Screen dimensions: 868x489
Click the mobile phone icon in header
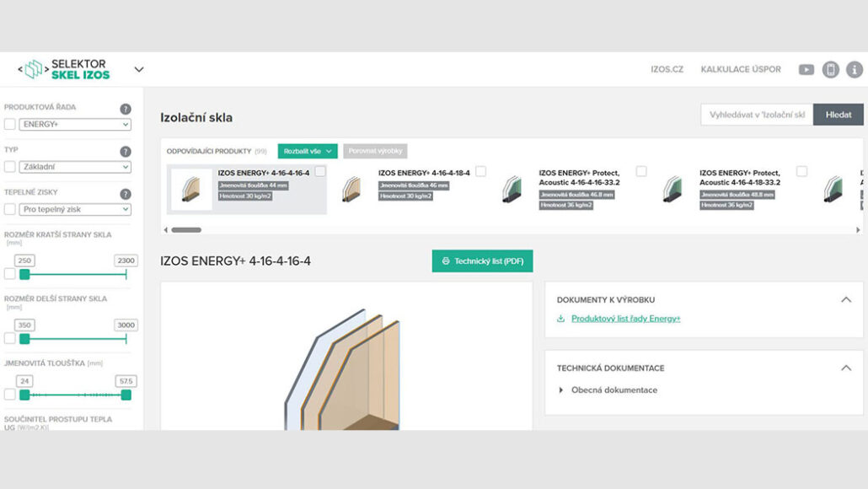coord(830,70)
